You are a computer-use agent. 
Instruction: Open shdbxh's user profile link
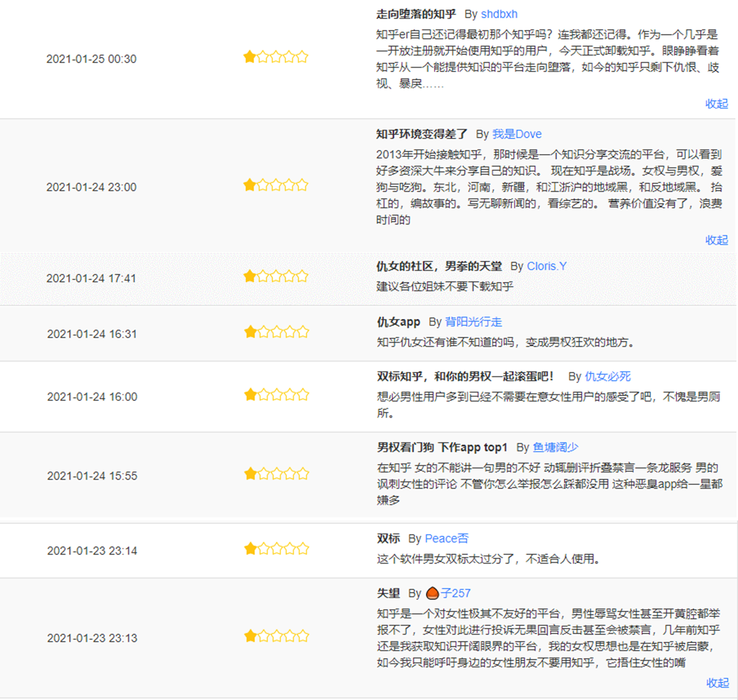(499, 14)
